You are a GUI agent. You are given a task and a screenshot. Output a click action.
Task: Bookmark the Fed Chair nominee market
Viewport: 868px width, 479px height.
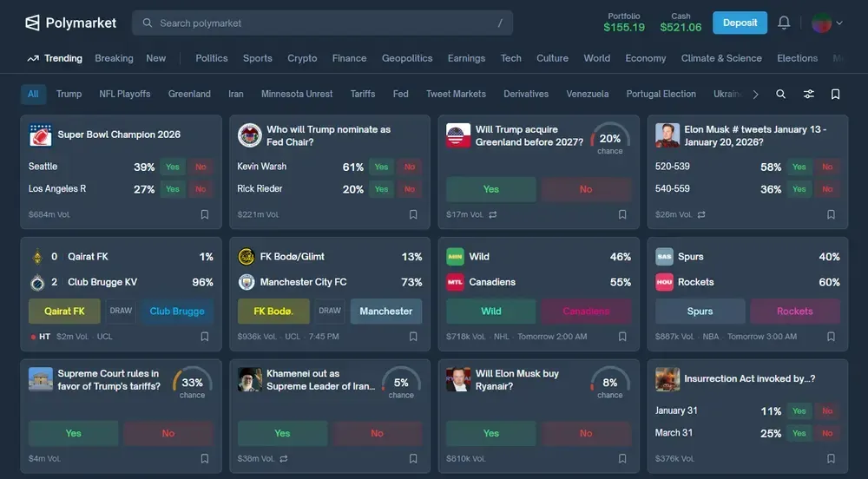point(413,214)
